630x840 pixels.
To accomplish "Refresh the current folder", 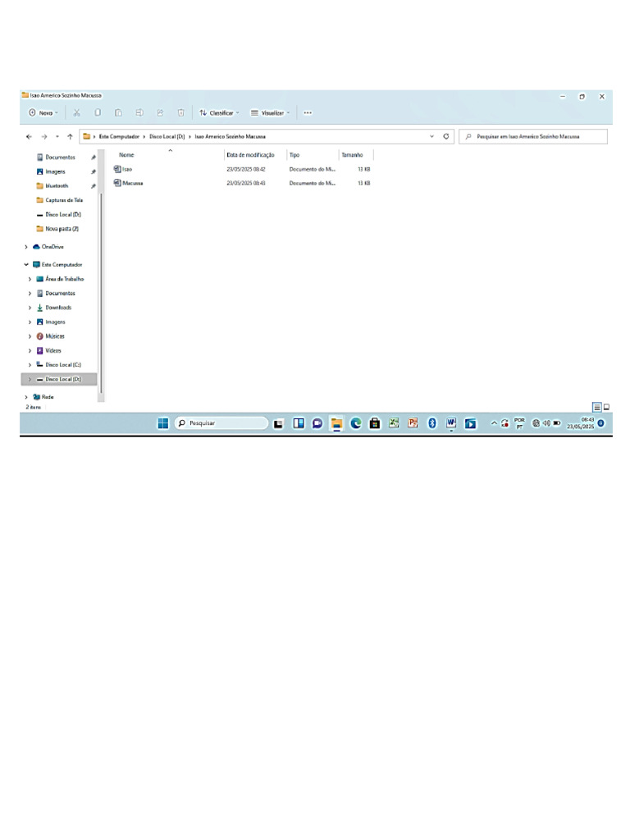I will pyautogui.click(x=445, y=137).
